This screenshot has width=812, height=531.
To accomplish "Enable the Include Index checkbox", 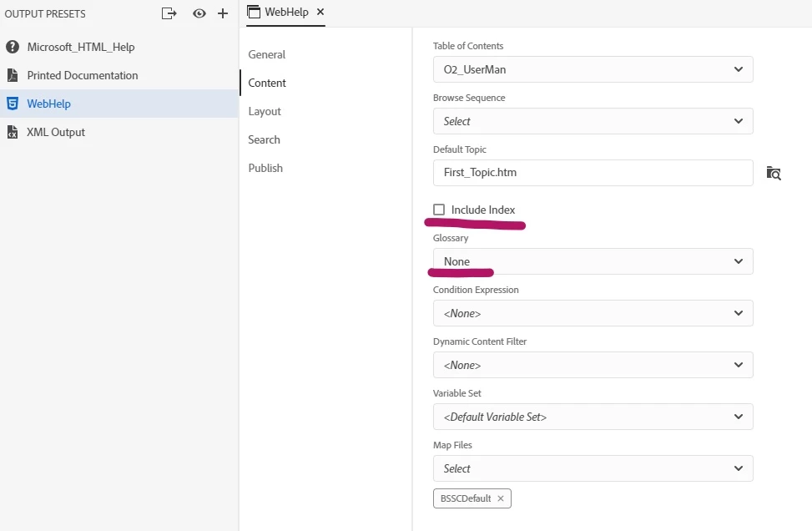I will [439, 210].
